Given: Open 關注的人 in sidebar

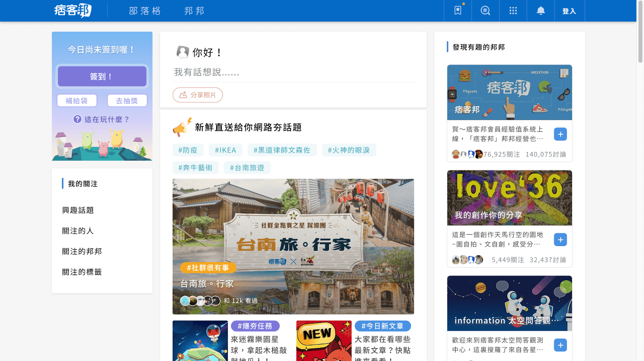Looking at the screenshot, I should pyautogui.click(x=78, y=231).
